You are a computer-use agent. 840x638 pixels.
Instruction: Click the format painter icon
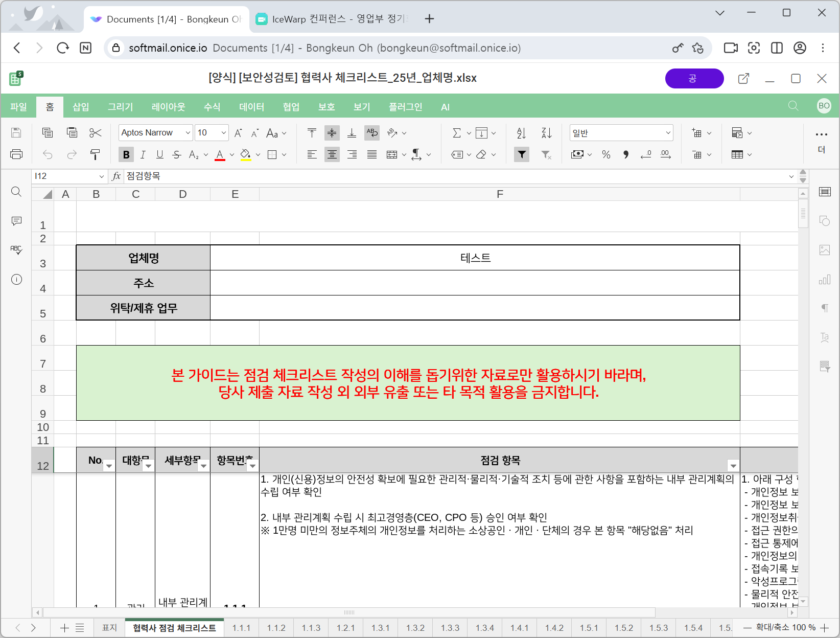(95, 154)
